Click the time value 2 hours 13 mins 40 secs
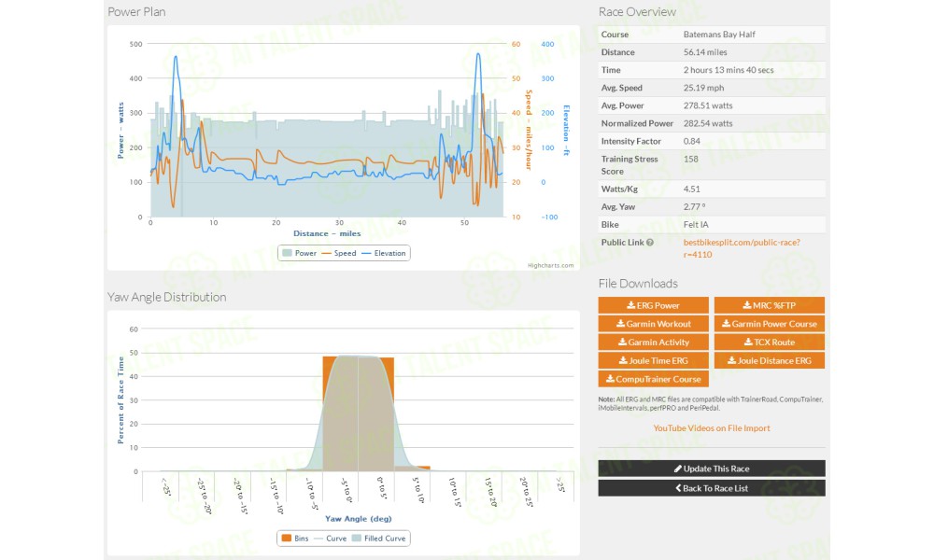Image resolution: width=934 pixels, height=560 pixels. pyautogui.click(x=729, y=70)
